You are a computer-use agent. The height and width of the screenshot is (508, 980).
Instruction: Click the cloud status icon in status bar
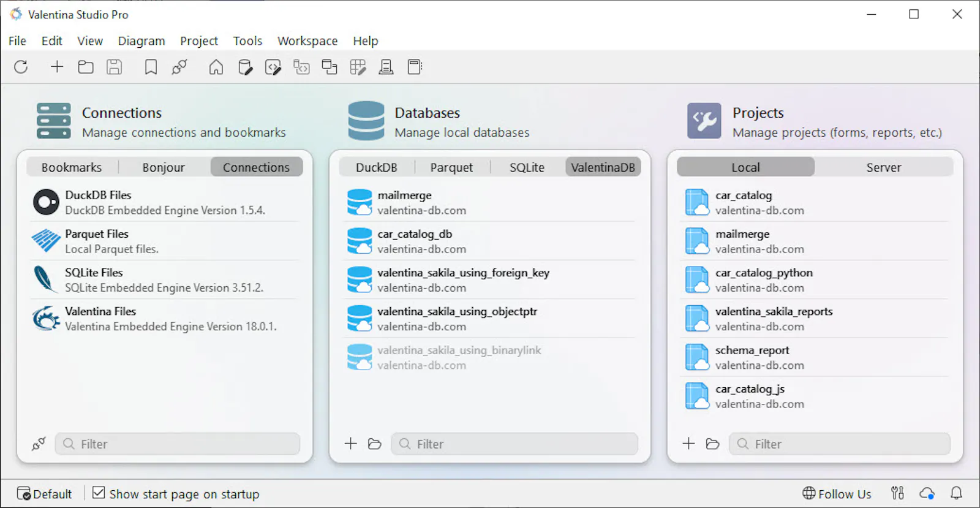[x=927, y=493]
